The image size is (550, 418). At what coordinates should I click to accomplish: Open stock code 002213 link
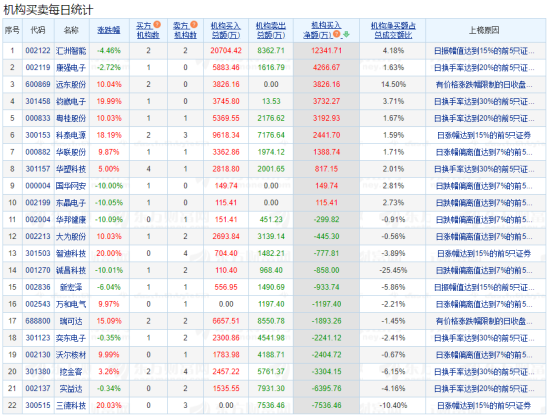[38, 236]
